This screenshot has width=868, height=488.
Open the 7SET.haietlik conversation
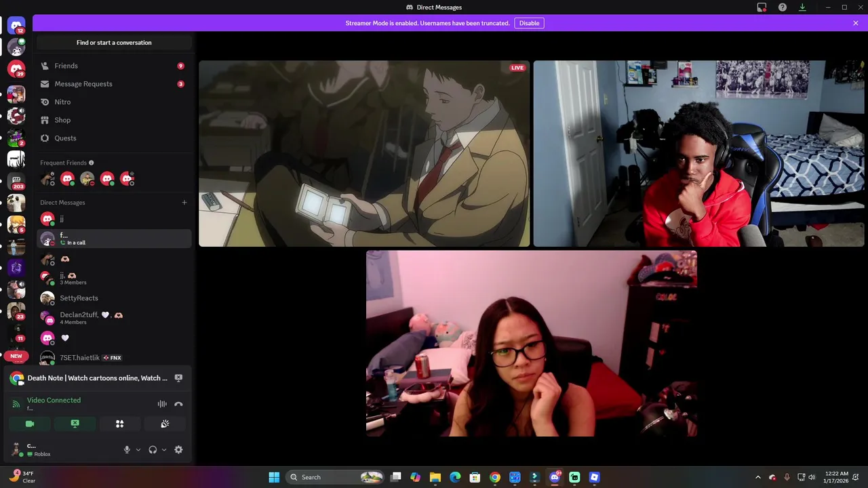[x=114, y=358]
